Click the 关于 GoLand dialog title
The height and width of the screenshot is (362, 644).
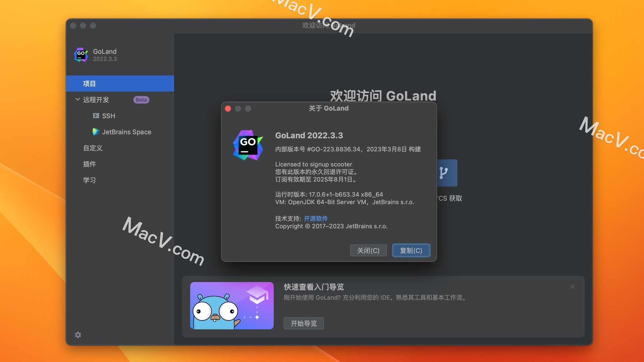(329, 108)
